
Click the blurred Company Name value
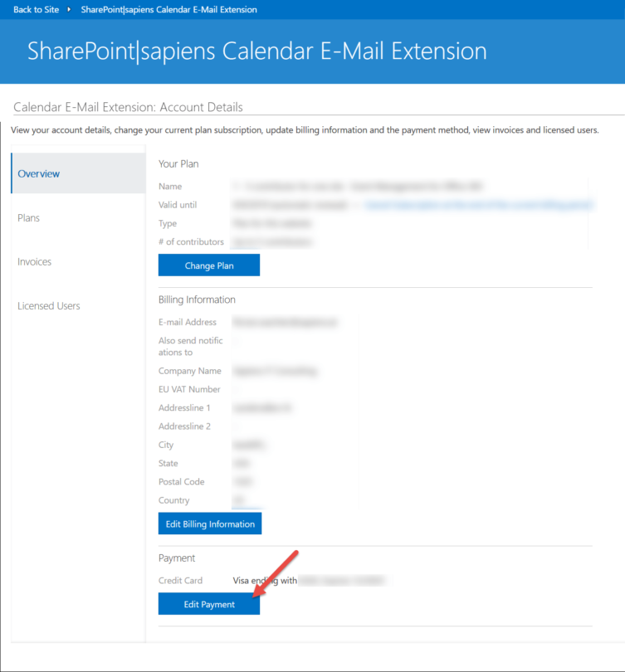click(276, 371)
